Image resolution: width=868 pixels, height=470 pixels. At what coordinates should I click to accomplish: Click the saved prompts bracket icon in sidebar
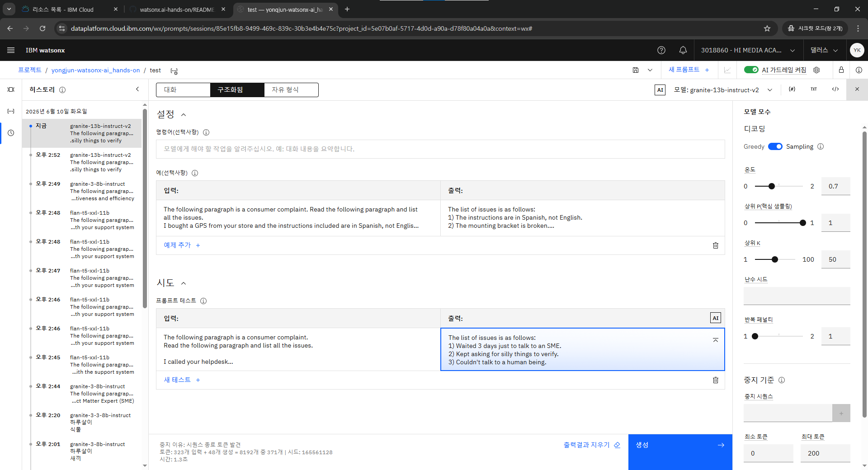(11, 111)
